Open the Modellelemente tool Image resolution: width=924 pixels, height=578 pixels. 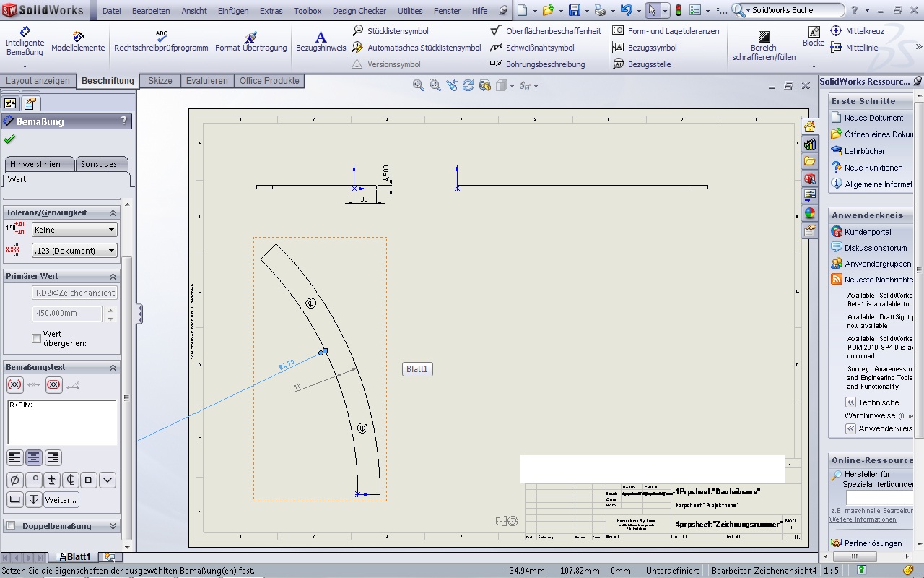(78, 41)
